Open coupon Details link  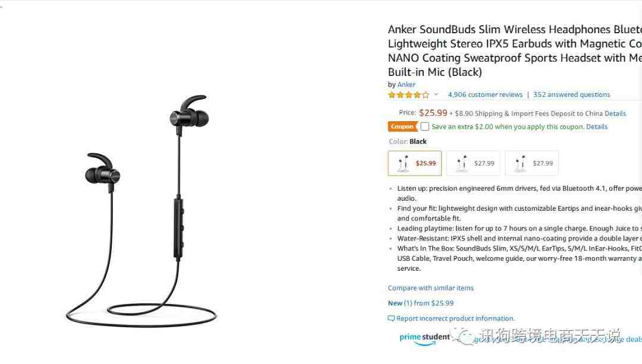click(597, 127)
